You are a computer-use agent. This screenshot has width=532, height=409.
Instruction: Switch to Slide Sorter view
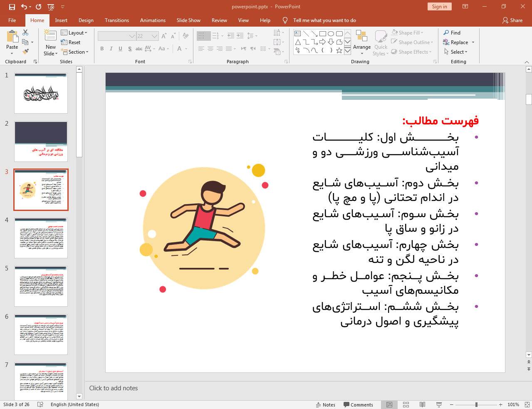click(x=406, y=404)
